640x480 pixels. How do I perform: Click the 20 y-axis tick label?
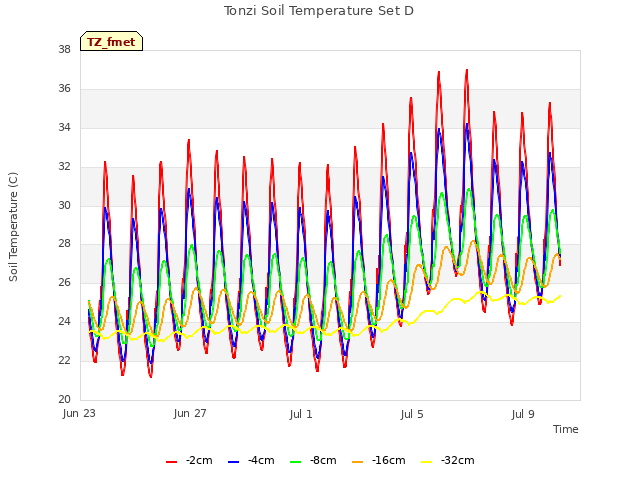[64, 399]
